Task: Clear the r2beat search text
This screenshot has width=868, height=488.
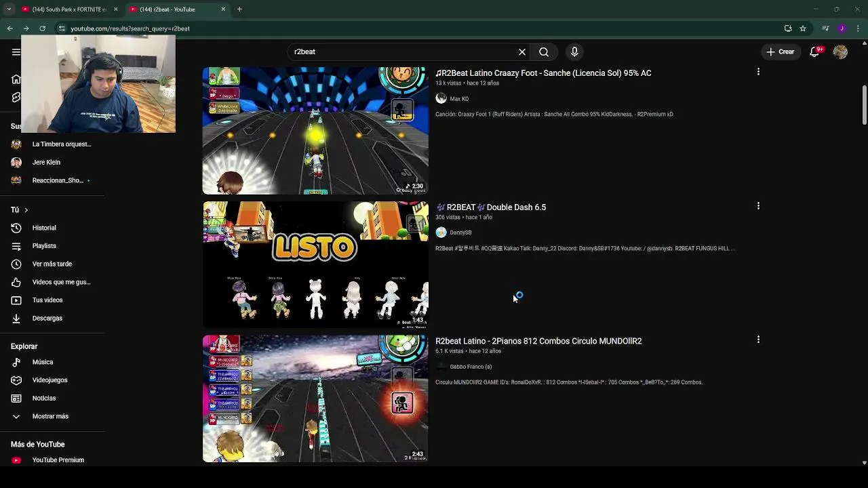Action: click(522, 52)
